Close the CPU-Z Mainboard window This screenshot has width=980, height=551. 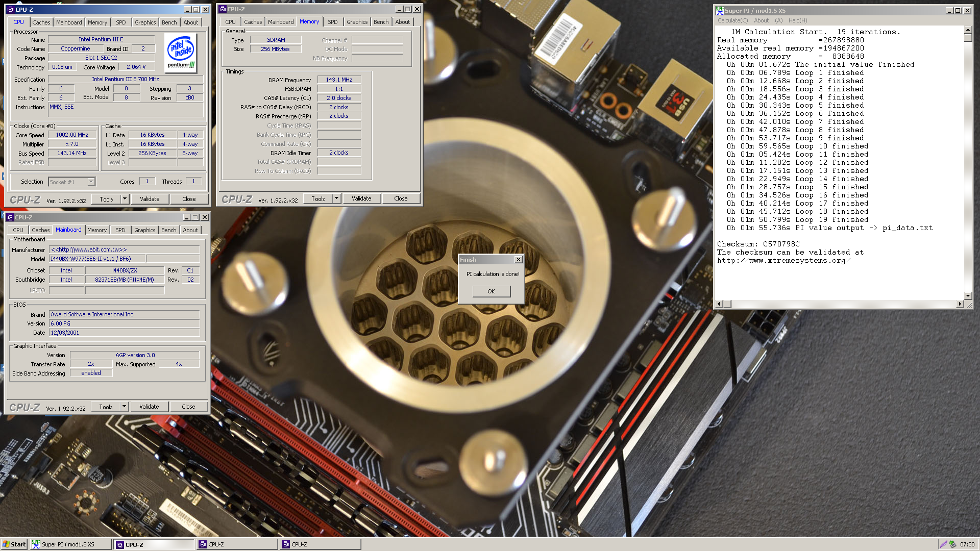(x=204, y=217)
